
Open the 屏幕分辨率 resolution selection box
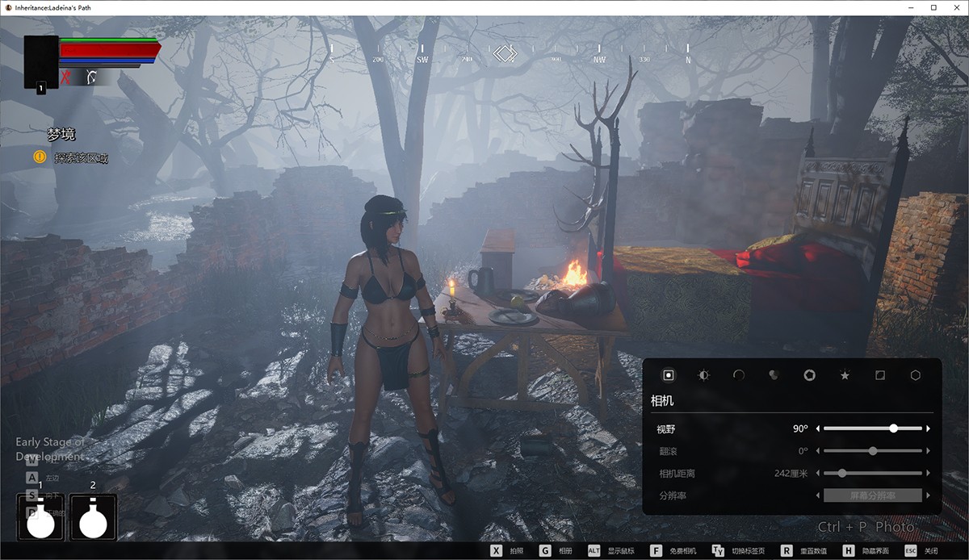pos(873,495)
